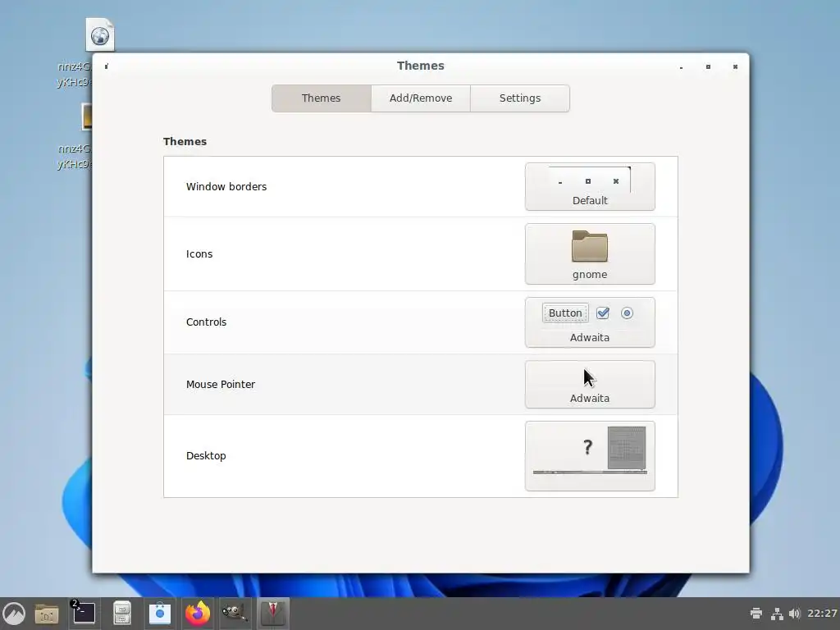Click the Icons row label

pyautogui.click(x=199, y=254)
